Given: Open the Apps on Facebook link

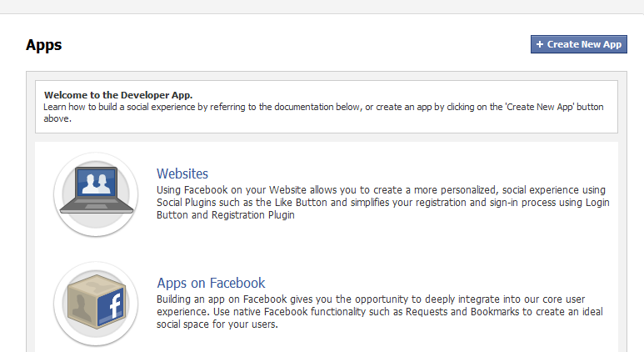Looking at the screenshot, I should coord(211,283).
